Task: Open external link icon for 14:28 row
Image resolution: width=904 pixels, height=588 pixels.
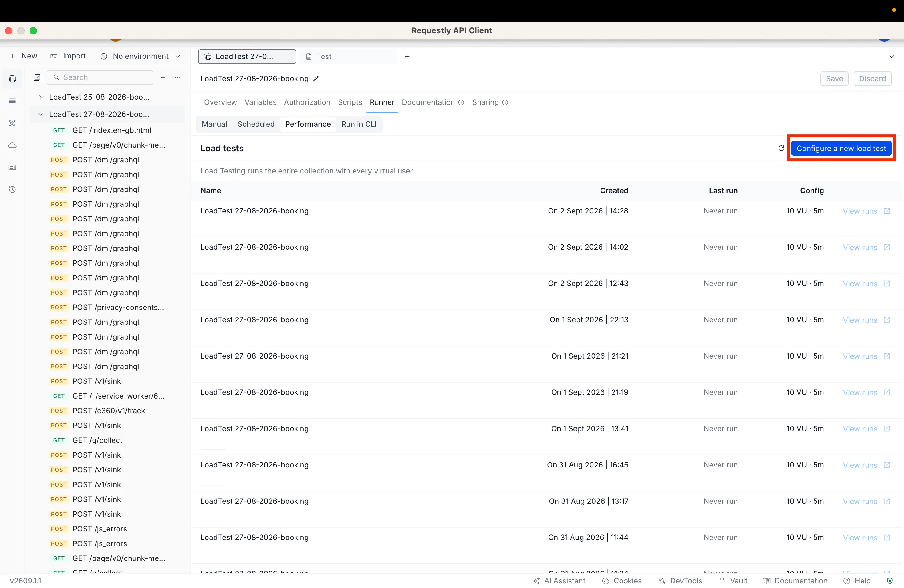Action: 887,211
